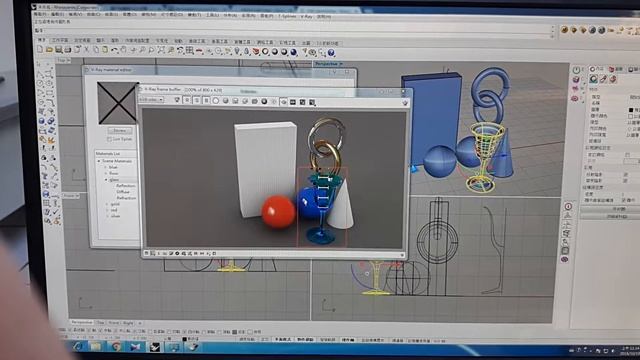Open Chrome from the Windows taskbar
Image resolution: width=640 pixels, height=360 pixels.
[116, 347]
